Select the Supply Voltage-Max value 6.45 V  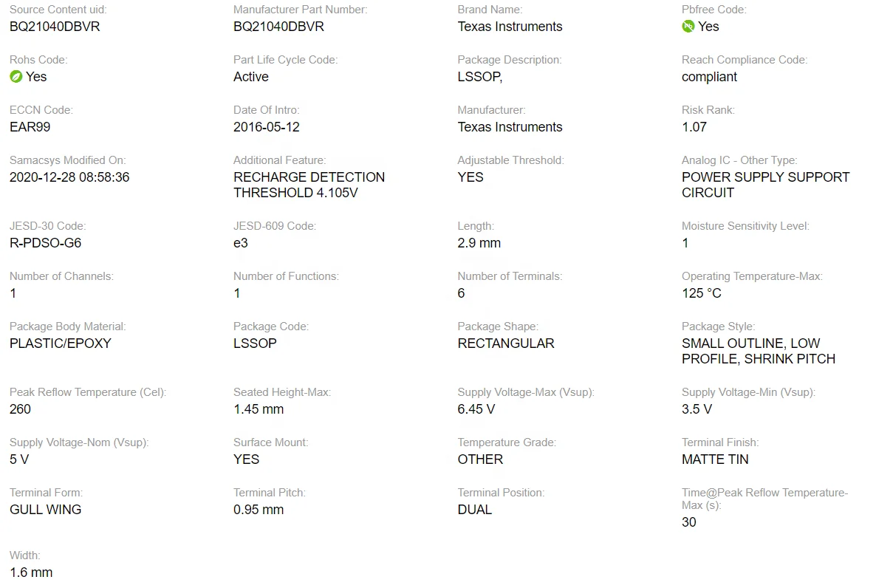tap(476, 409)
